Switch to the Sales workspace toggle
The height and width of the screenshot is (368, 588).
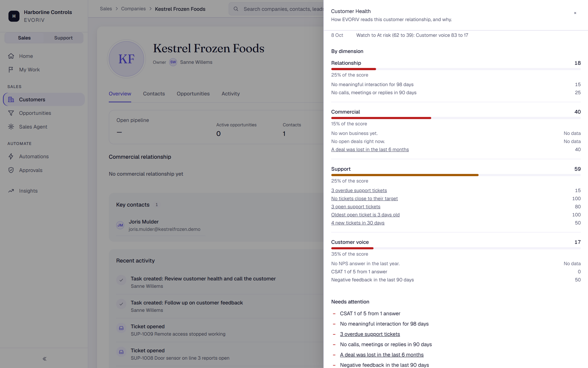click(x=24, y=38)
